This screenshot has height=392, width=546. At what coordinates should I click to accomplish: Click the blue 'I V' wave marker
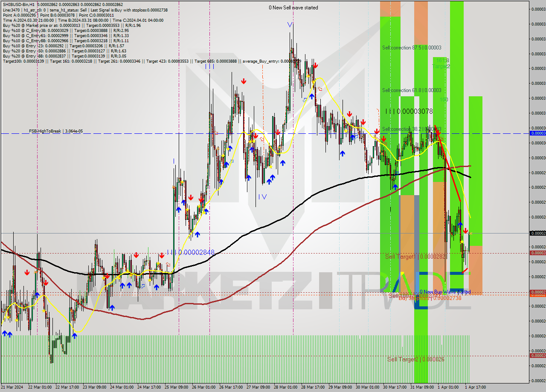[262, 196]
